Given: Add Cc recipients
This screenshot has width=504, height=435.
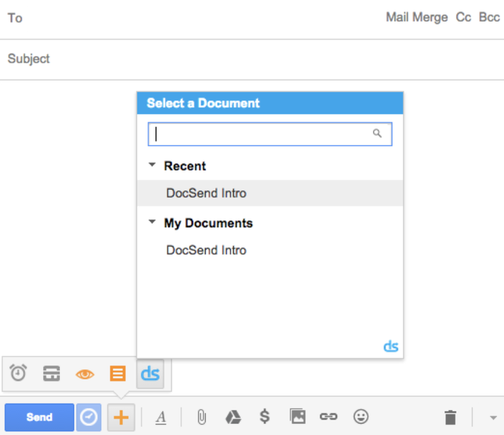Looking at the screenshot, I should pos(463,18).
